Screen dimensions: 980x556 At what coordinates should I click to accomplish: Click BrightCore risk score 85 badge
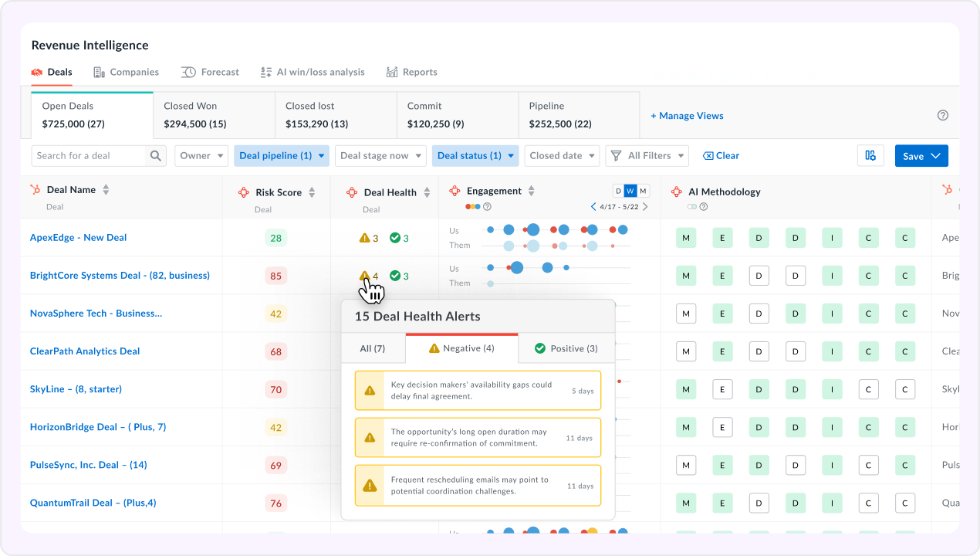pos(275,276)
